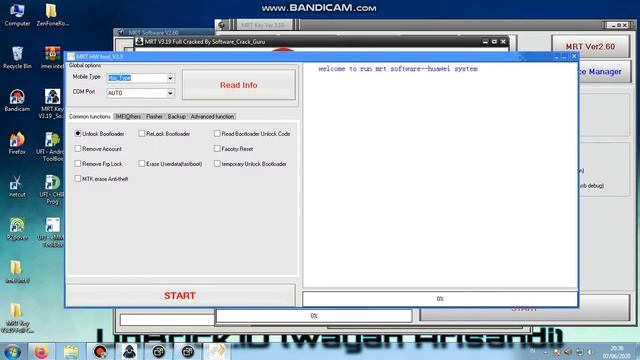The width and height of the screenshot is (640, 360).
Task: Click the MRT Key Ver 3.19 tab
Action: click(264, 25)
